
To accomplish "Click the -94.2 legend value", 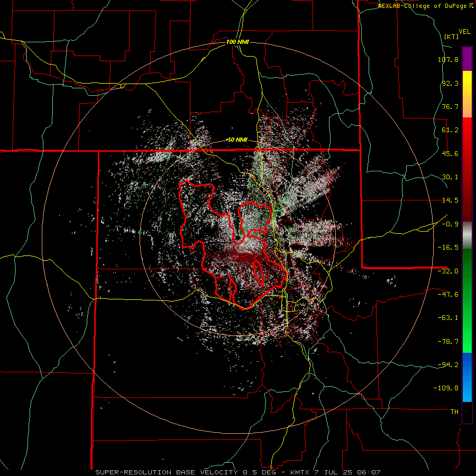I will (x=448, y=364).
